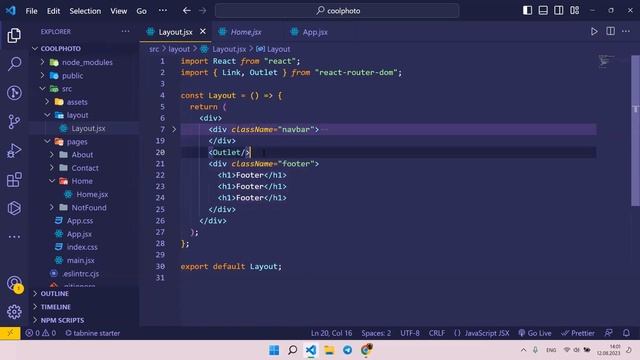Click the Run code play button
Screen dimensions: 640x360
click(594, 31)
